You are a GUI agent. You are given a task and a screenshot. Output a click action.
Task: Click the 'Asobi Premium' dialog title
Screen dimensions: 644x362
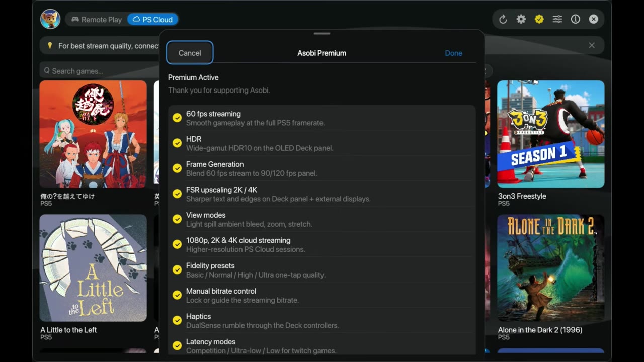[322, 53]
